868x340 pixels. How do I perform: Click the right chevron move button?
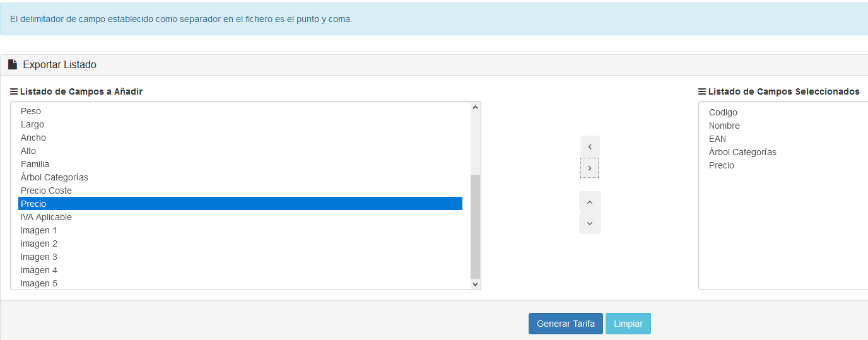click(590, 168)
